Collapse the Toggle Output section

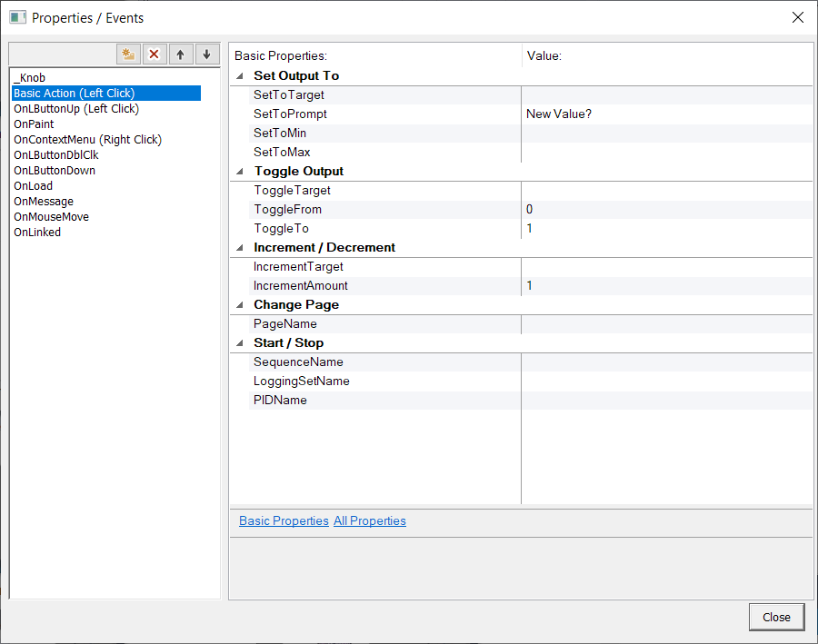[240, 172]
